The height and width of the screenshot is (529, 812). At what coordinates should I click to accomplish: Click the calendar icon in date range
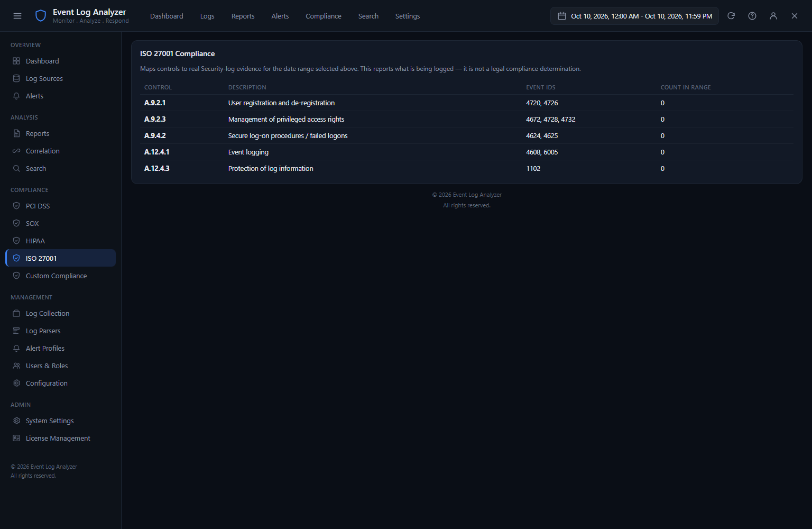point(562,16)
